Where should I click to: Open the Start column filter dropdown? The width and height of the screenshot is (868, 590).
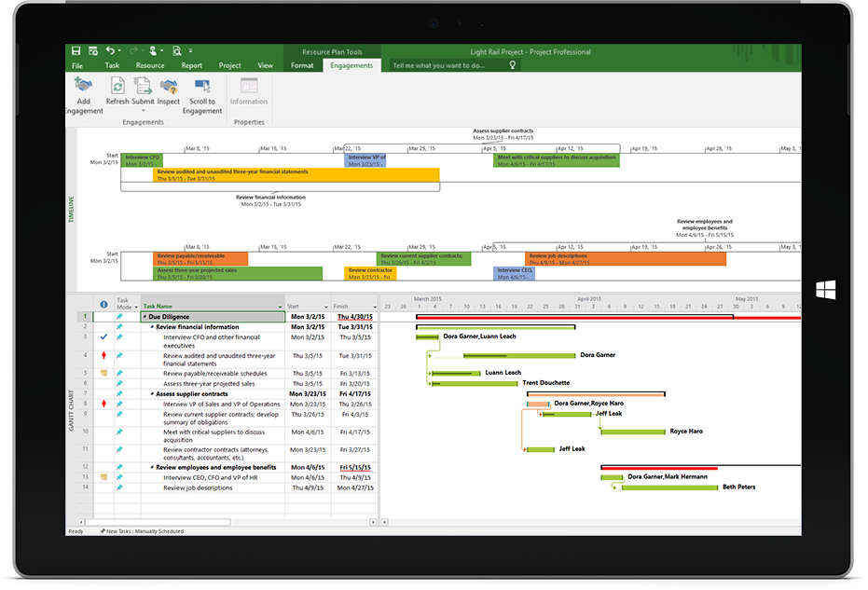coord(326,307)
